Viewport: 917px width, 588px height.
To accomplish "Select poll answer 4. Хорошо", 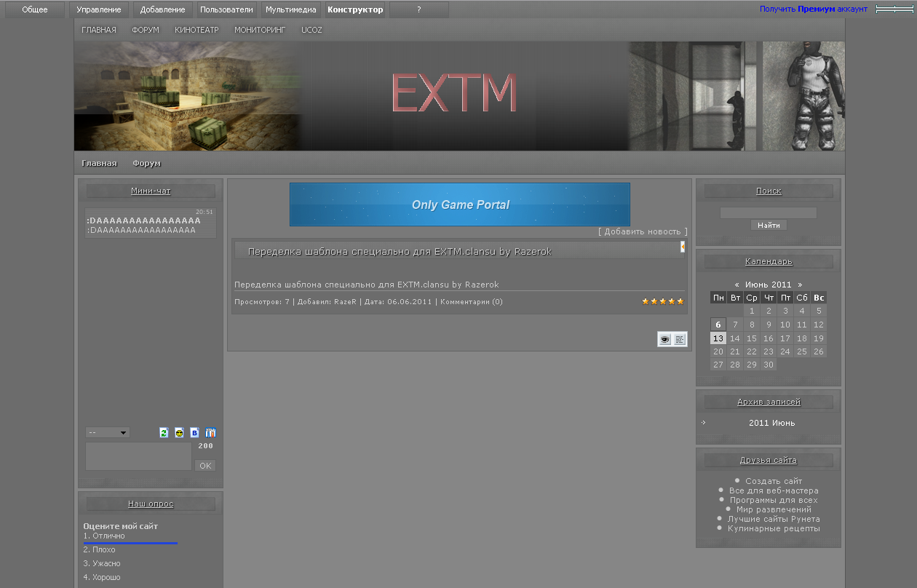I will pyautogui.click(x=102, y=577).
